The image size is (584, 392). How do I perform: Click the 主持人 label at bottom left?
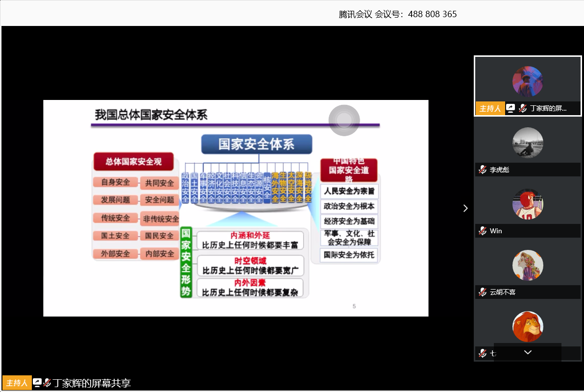(17, 383)
